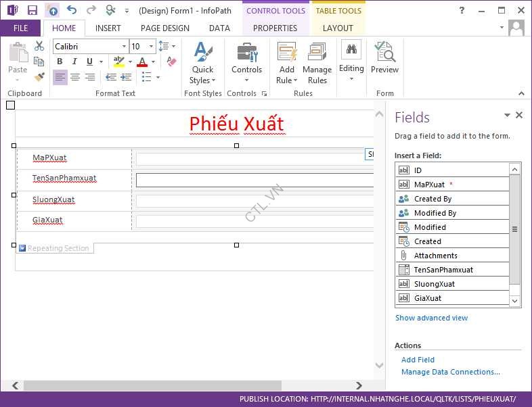The width and height of the screenshot is (532, 407).
Task: Click Manage Data Connections link
Action: (x=450, y=372)
